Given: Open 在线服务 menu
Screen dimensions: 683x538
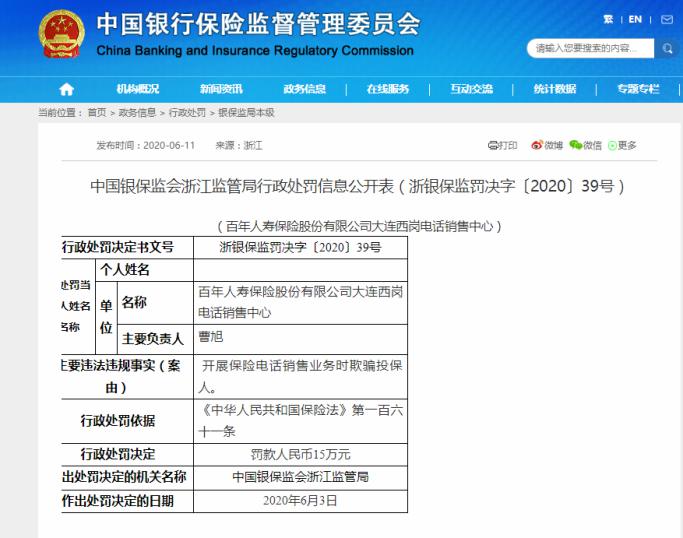Looking at the screenshot, I should 388,89.
